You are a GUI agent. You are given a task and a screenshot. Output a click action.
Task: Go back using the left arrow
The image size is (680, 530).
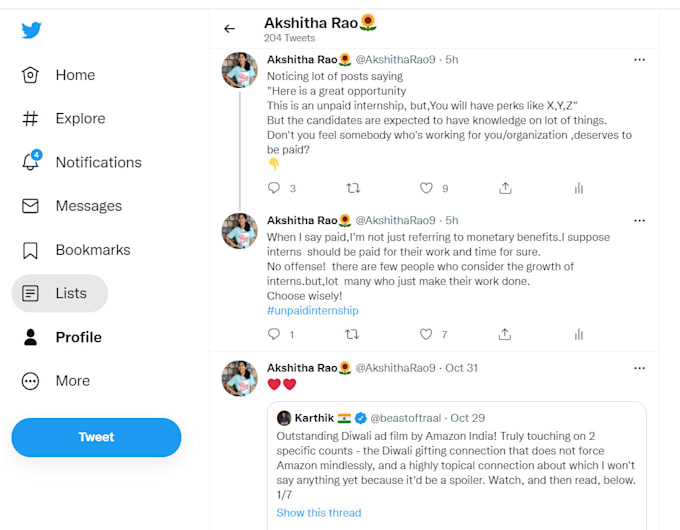pyautogui.click(x=229, y=29)
